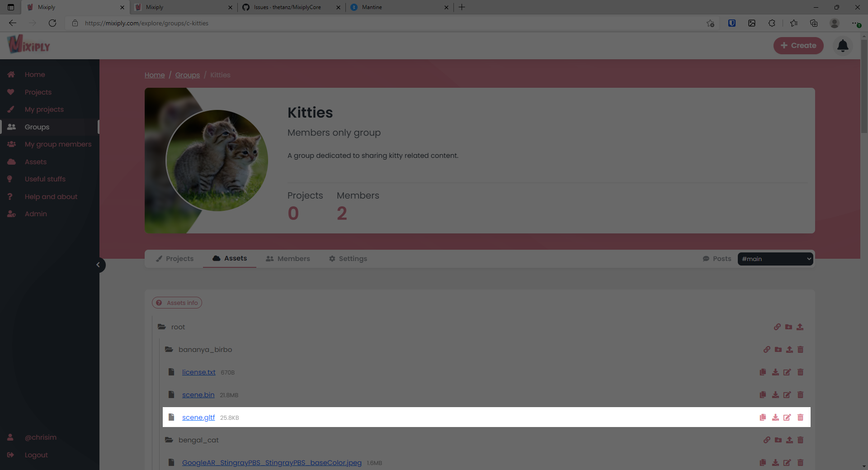Screen dimensions: 868x470
Task: Open the #main channel dropdown
Action: [775, 259]
